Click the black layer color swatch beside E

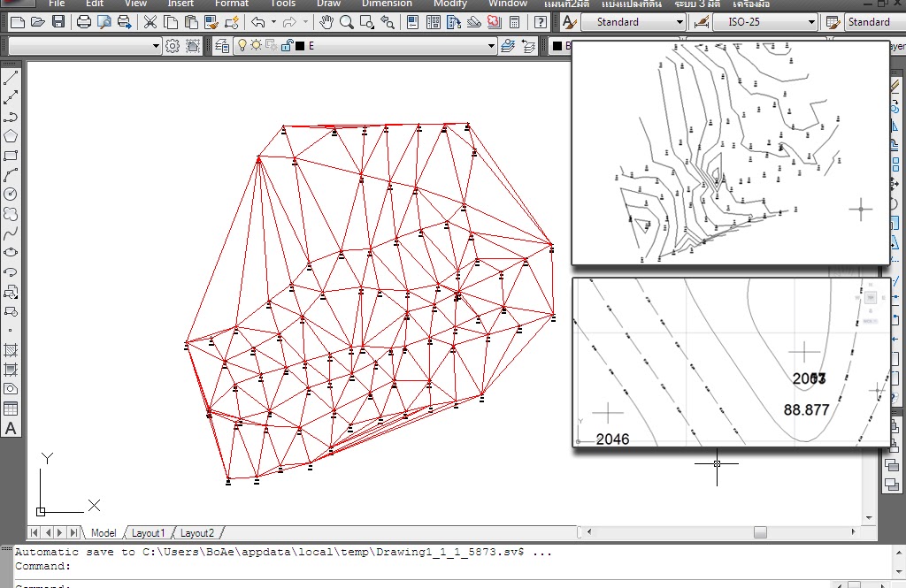[300, 46]
